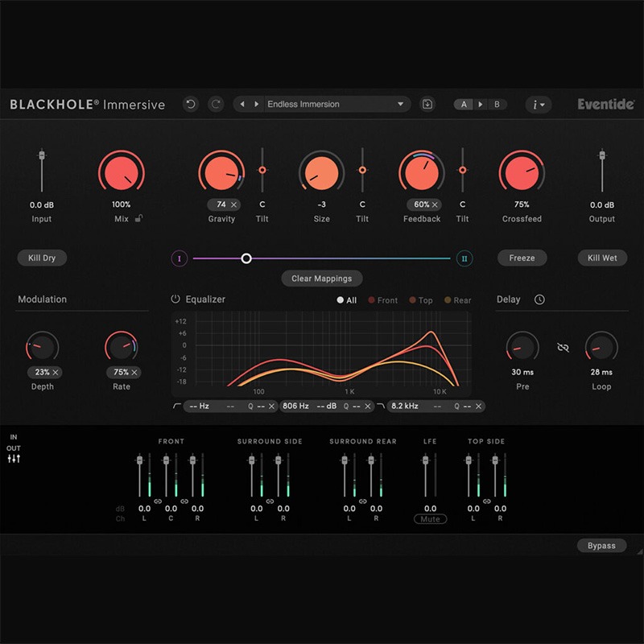Image resolution: width=644 pixels, height=644 pixels.
Task: Toggle the LFE Mute button
Action: coord(430,519)
